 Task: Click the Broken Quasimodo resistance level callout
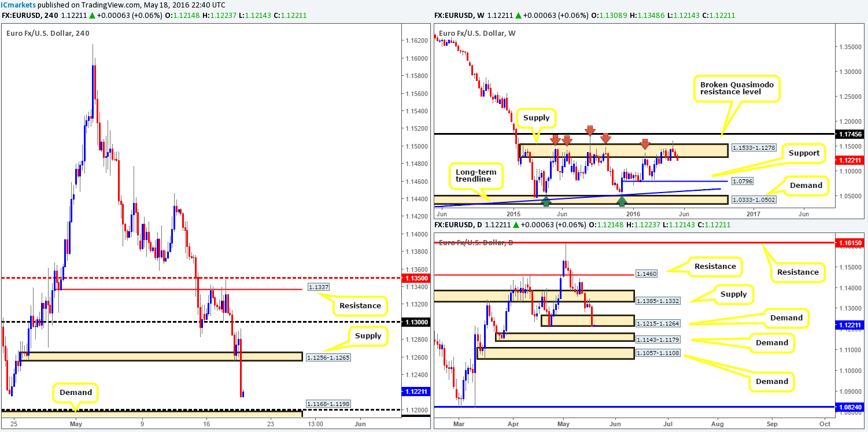point(736,87)
